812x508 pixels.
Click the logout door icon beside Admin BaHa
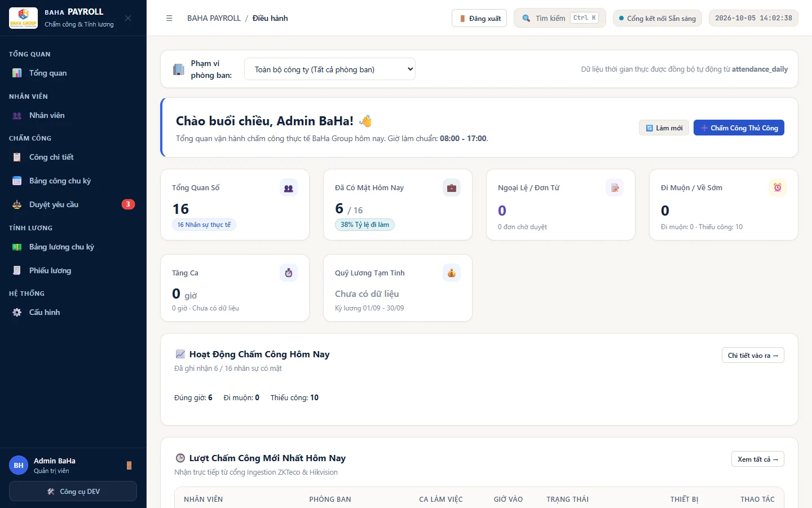pyautogui.click(x=129, y=465)
